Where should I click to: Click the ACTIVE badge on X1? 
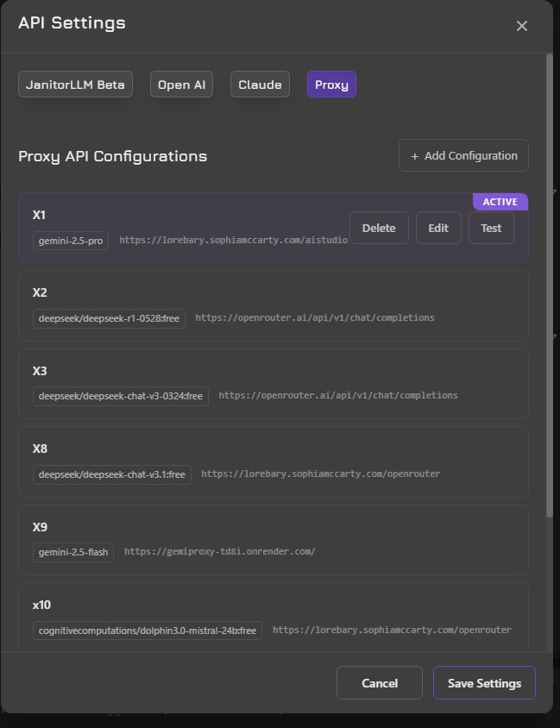click(x=500, y=202)
